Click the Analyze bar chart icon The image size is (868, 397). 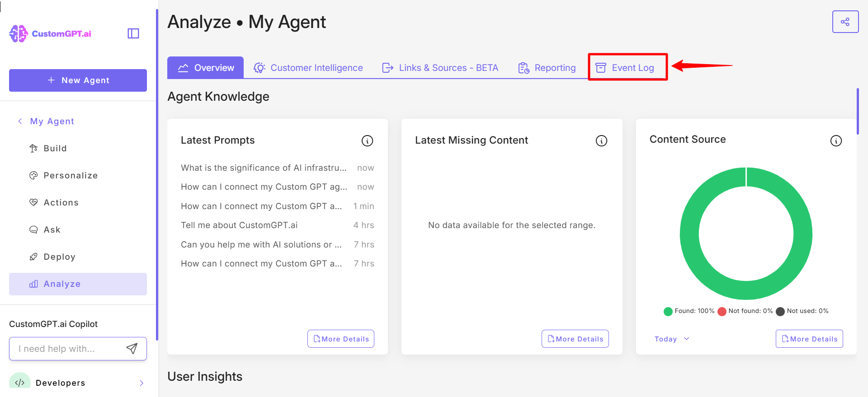click(33, 284)
